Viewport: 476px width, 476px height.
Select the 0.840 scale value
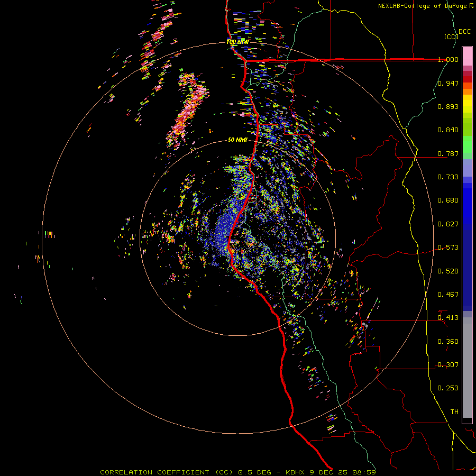pos(448,130)
